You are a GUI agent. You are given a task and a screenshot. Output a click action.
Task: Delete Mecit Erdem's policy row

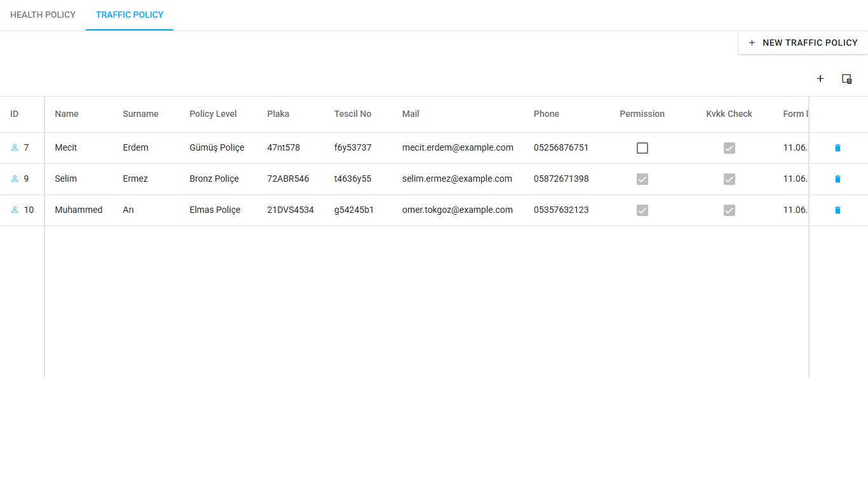click(x=837, y=148)
